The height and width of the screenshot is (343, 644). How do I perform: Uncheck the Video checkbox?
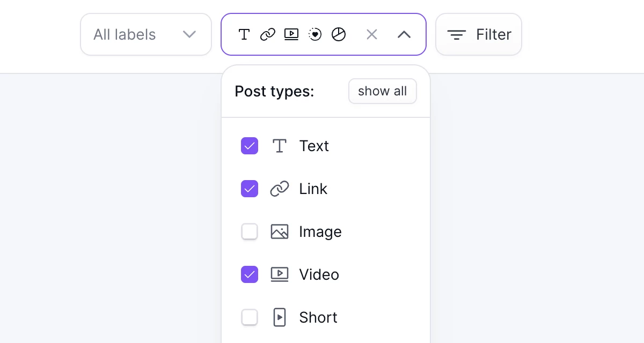(250, 274)
